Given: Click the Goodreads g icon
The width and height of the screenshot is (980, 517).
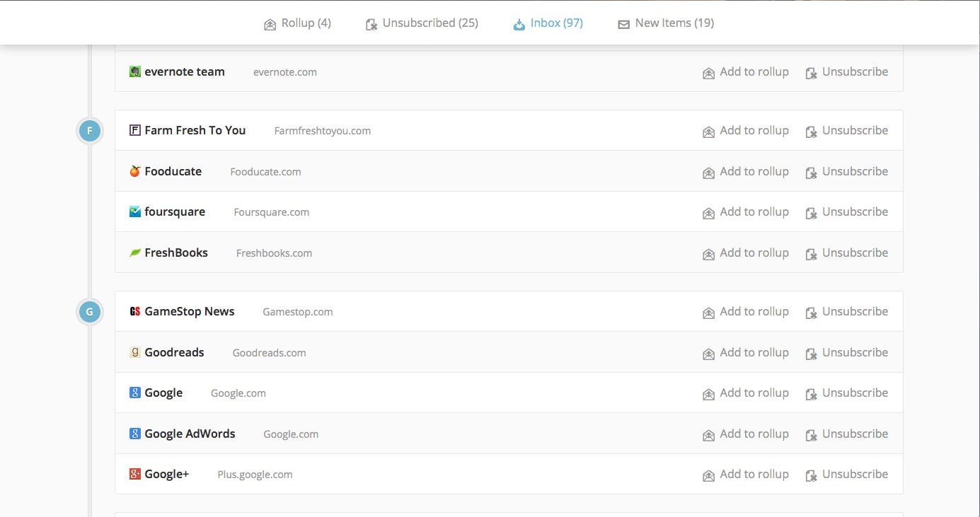Looking at the screenshot, I should point(135,352).
